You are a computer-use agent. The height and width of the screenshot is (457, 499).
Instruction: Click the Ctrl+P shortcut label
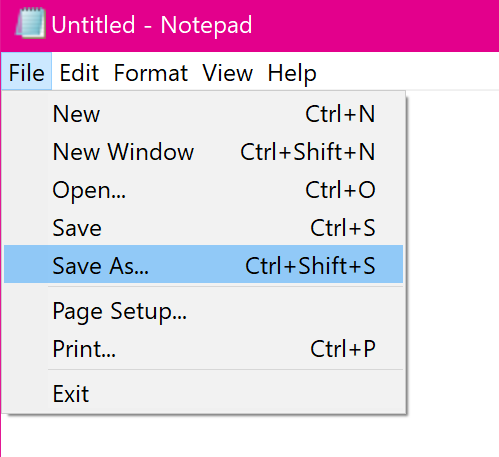click(x=343, y=349)
